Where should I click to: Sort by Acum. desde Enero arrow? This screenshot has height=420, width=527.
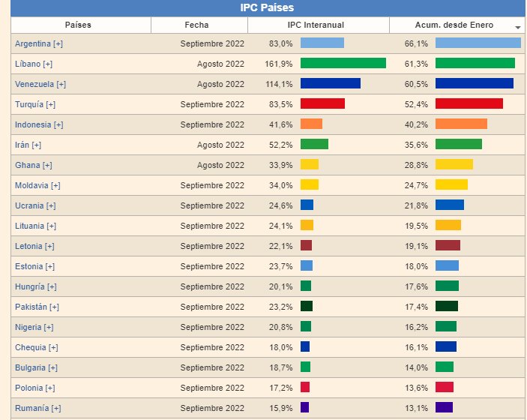517,27
